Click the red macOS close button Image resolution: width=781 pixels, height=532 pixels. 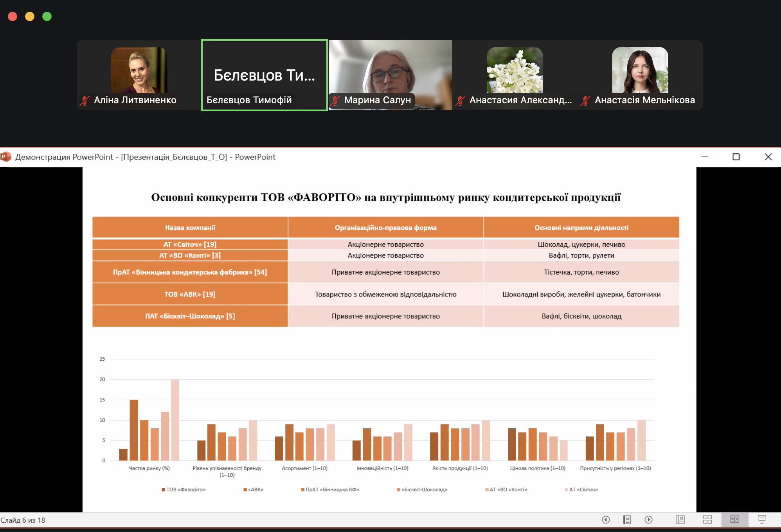13,16
